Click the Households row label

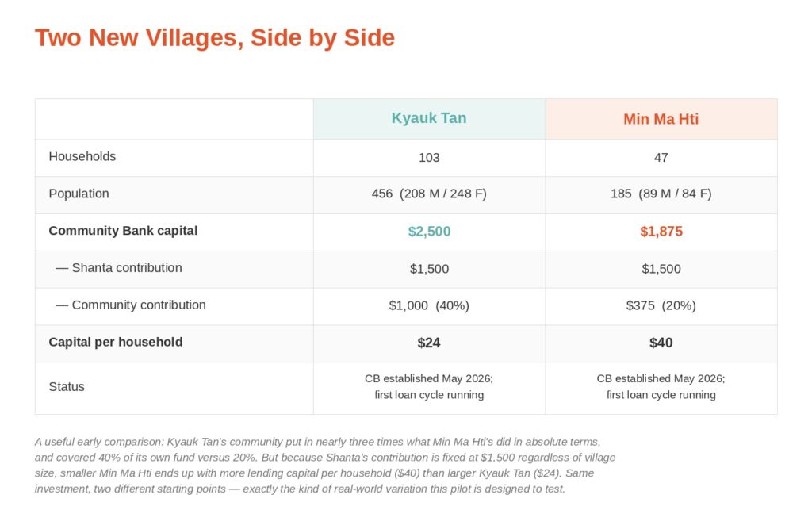click(x=82, y=156)
